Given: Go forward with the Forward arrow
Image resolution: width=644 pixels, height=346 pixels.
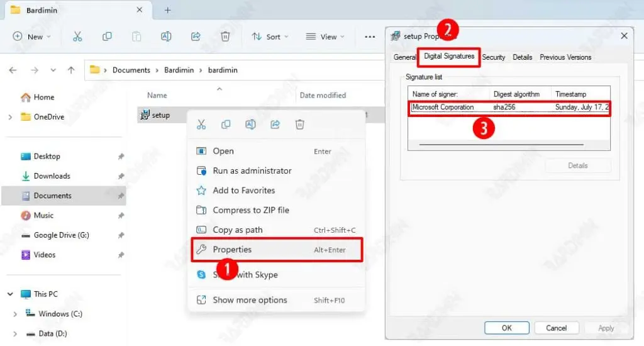Looking at the screenshot, I should (35, 70).
